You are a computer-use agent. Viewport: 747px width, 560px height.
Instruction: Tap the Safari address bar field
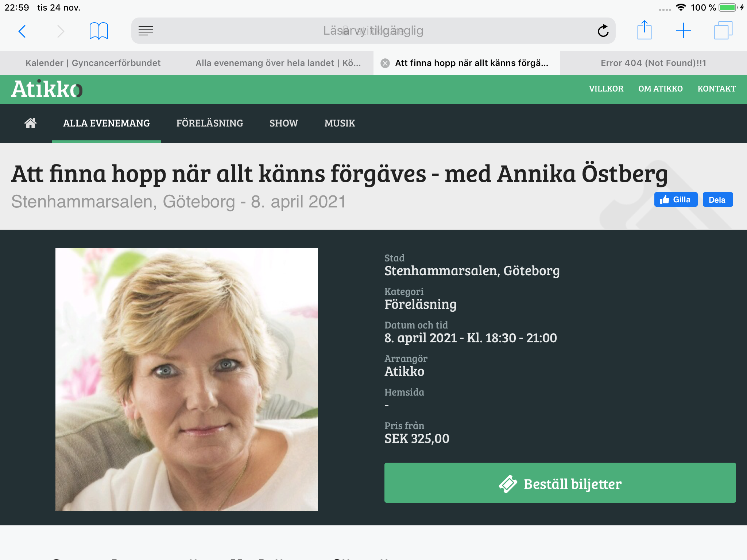tap(373, 31)
